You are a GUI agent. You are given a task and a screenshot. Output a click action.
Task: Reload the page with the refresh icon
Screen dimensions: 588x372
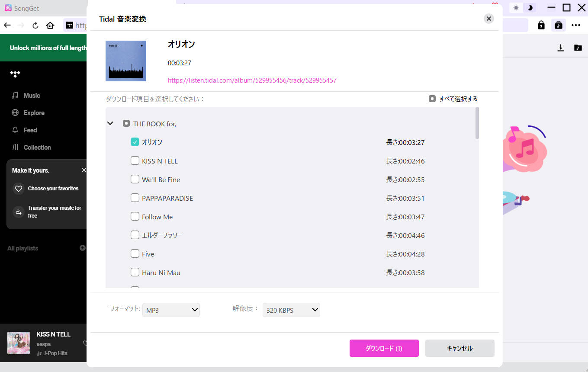(x=35, y=25)
